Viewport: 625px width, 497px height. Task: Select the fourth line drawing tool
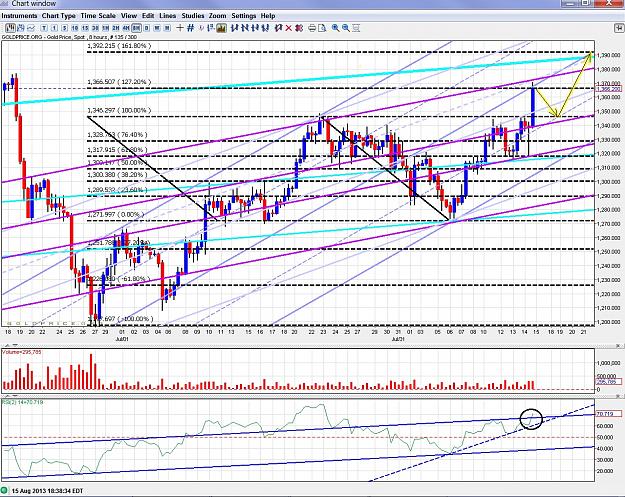[265, 28]
